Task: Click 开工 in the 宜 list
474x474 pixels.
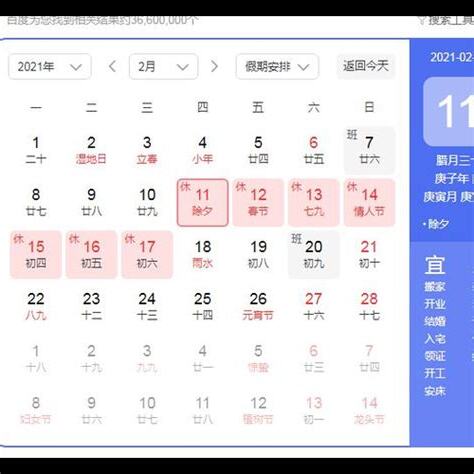Action: pos(435,373)
